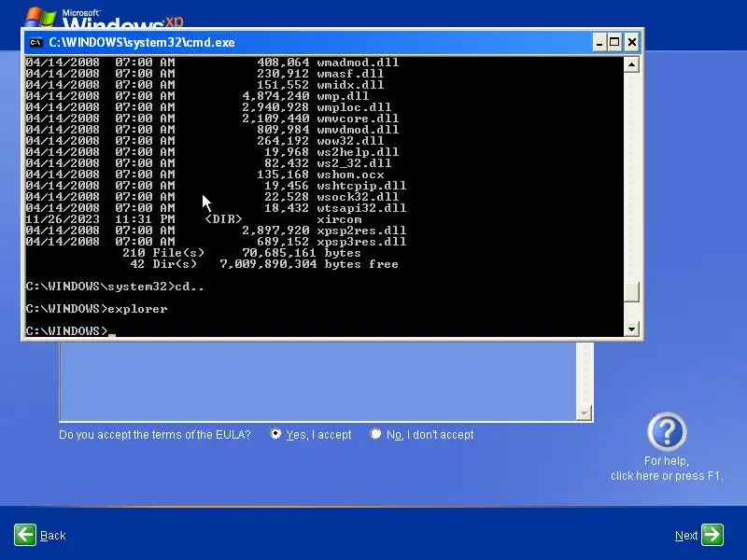Click the wmp.dll file name

click(343, 96)
